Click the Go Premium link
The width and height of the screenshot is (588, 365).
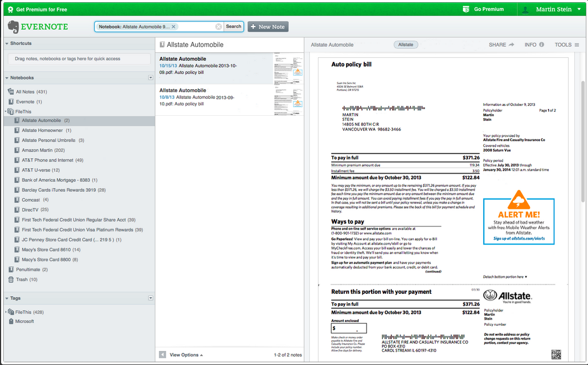pyautogui.click(x=489, y=9)
